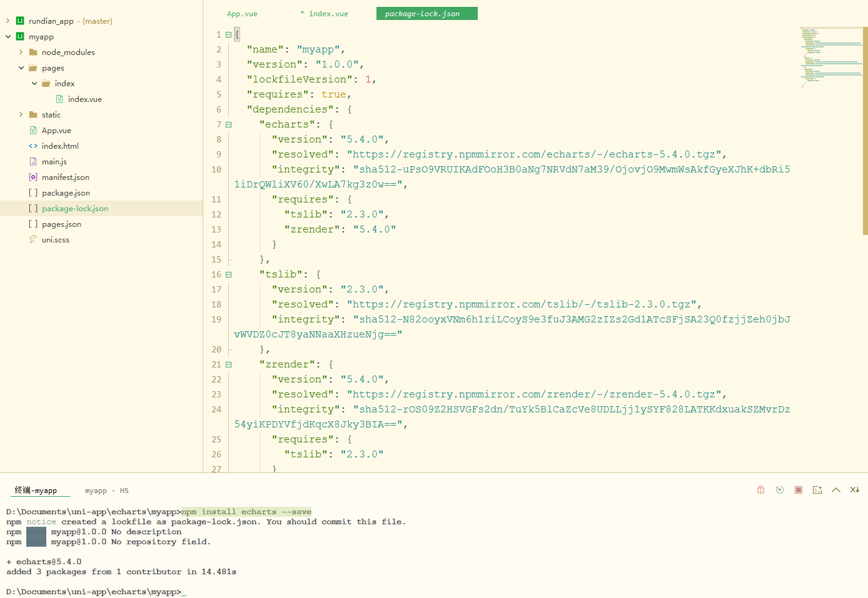Click line number 10 in the gutter
The height and width of the screenshot is (598, 868).
tap(216, 169)
